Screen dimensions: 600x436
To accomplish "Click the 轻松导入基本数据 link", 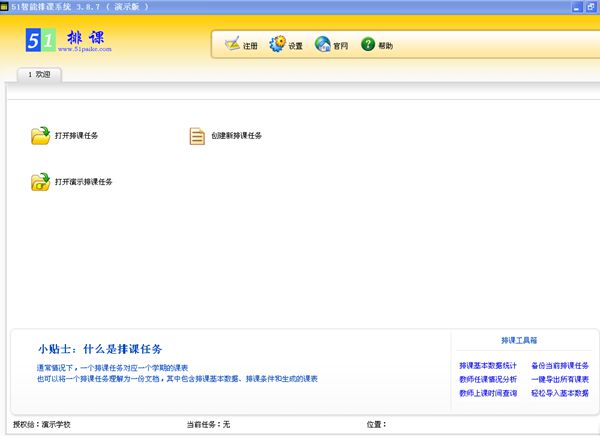I will 560,394.
